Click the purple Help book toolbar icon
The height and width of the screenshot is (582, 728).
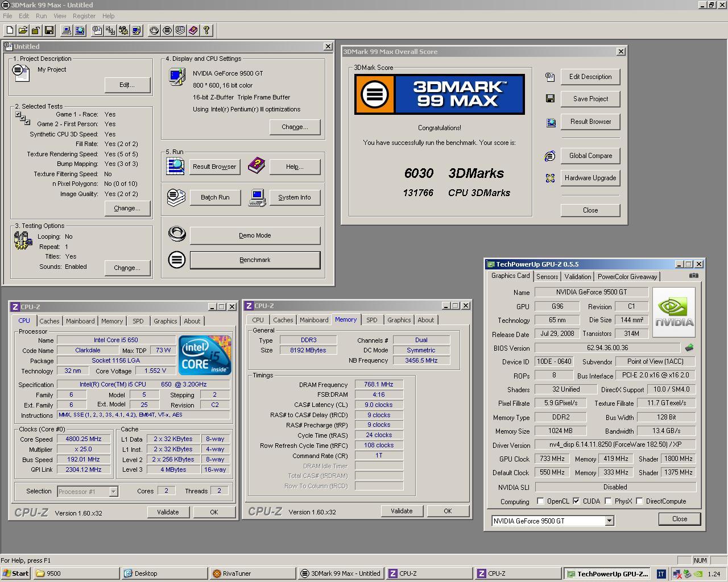(193, 30)
